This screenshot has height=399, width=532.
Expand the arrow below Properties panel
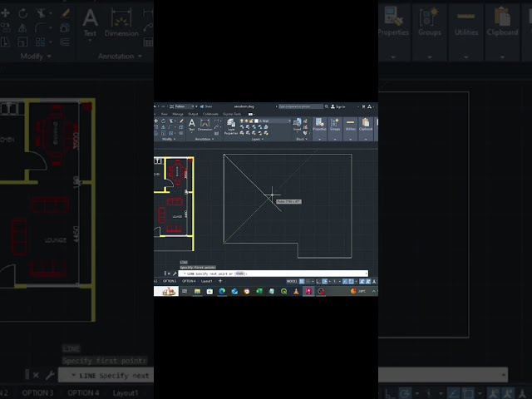pyautogui.click(x=319, y=139)
